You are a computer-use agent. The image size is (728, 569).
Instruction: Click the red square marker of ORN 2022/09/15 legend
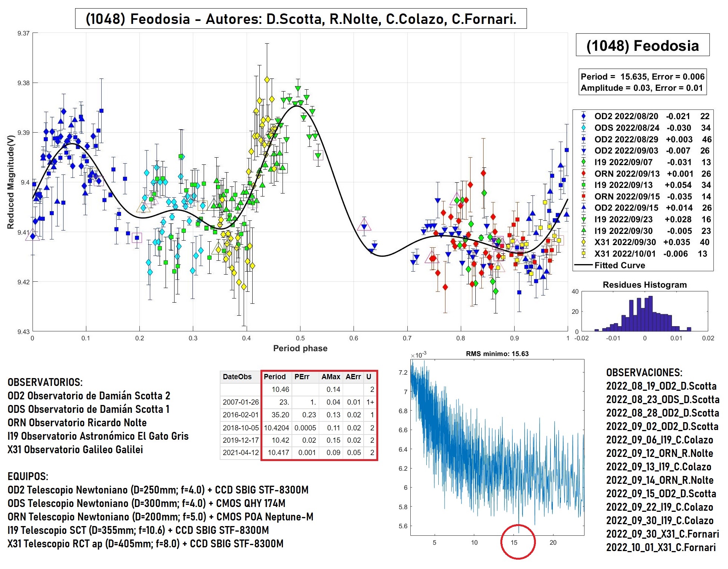583,197
